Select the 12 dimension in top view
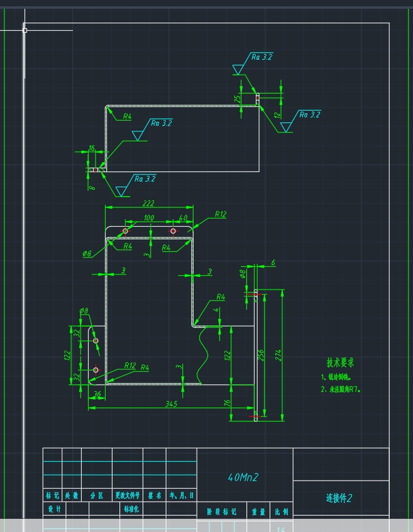The height and width of the screenshot is (532, 413). [x=277, y=115]
